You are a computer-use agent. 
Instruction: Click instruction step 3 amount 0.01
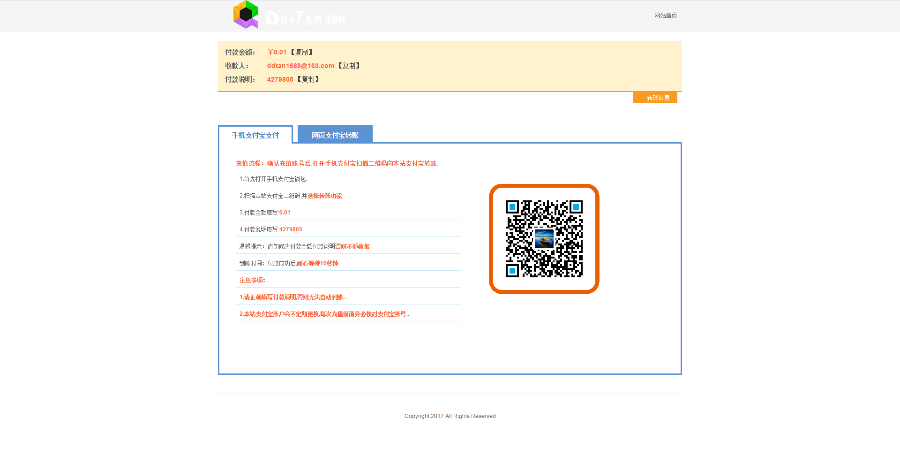[284, 213]
